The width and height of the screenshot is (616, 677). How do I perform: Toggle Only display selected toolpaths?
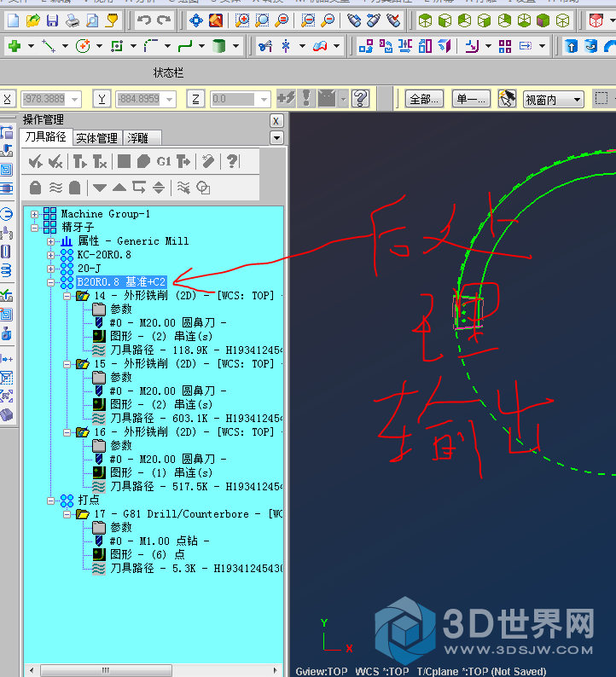[183, 188]
